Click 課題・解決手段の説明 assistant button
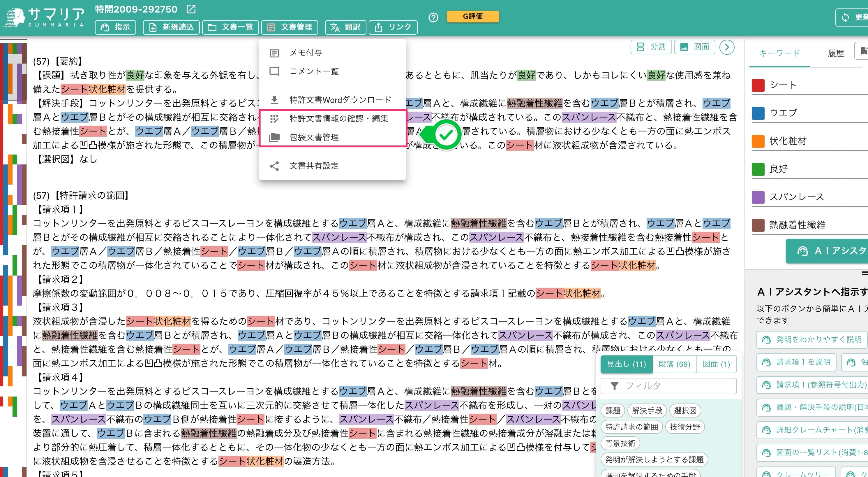This screenshot has height=477, width=868. click(x=812, y=407)
